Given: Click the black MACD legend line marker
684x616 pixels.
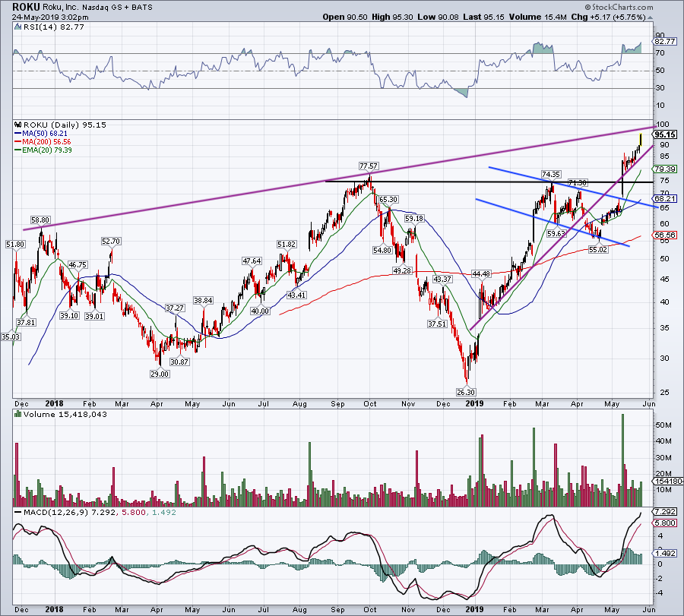Looking at the screenshot, I should click(18, 512).
